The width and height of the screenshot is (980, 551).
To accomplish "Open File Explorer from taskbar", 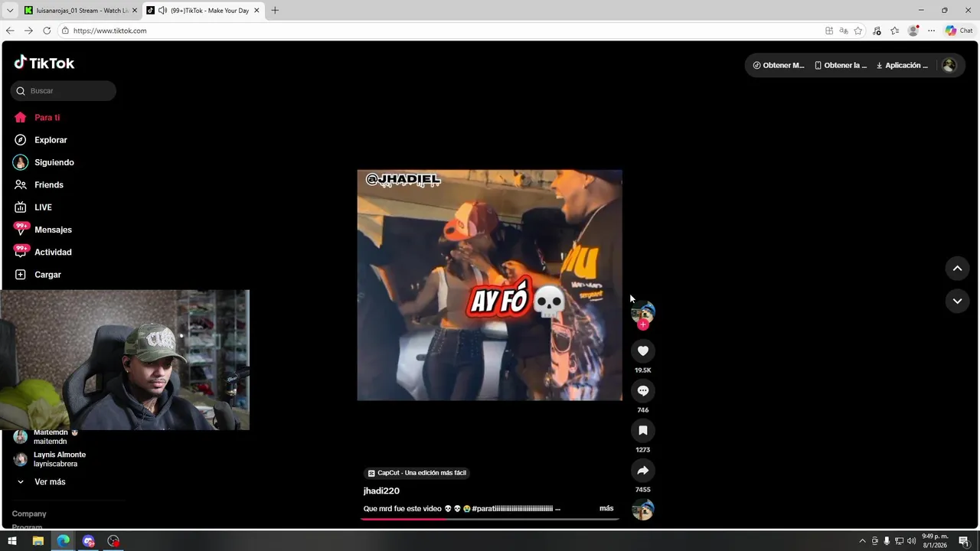I will click(x=38, y=541).
